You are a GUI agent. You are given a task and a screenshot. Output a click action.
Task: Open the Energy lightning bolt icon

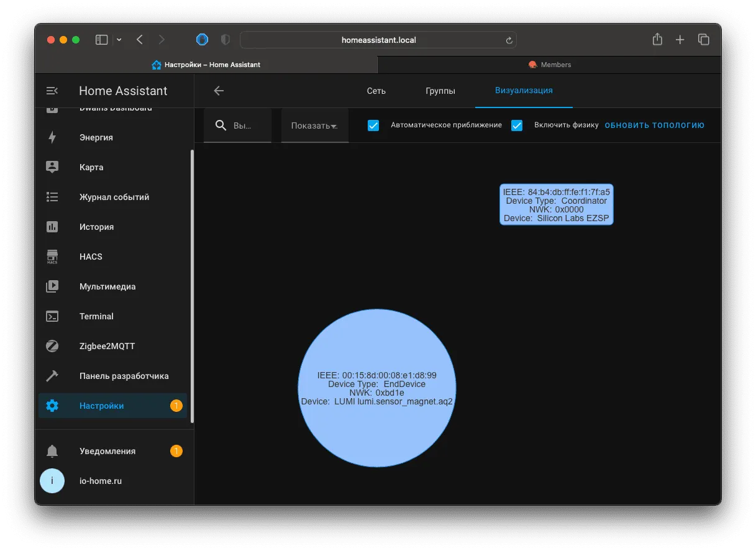click(52, 137)
